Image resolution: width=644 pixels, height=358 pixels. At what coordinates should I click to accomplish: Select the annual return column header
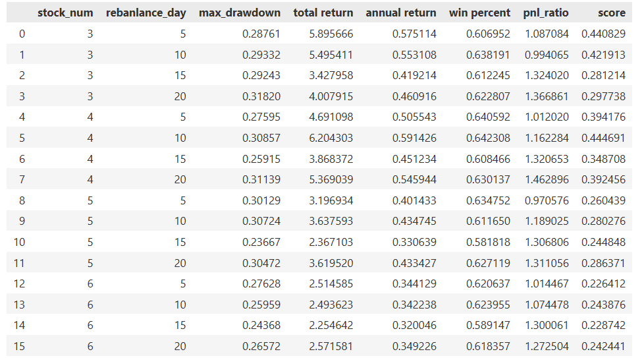pos(401,13)
